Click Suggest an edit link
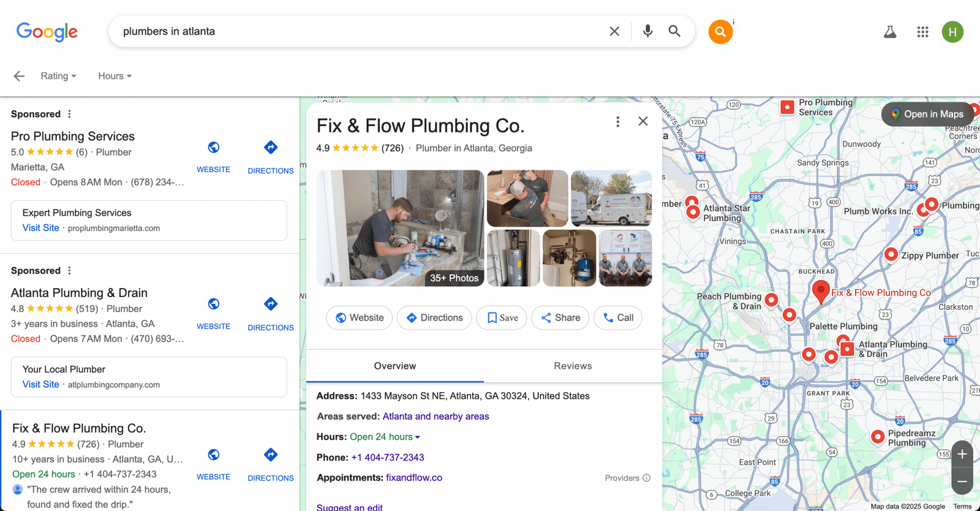This screenshot has width=980, height=511. [x=349, y=507]
